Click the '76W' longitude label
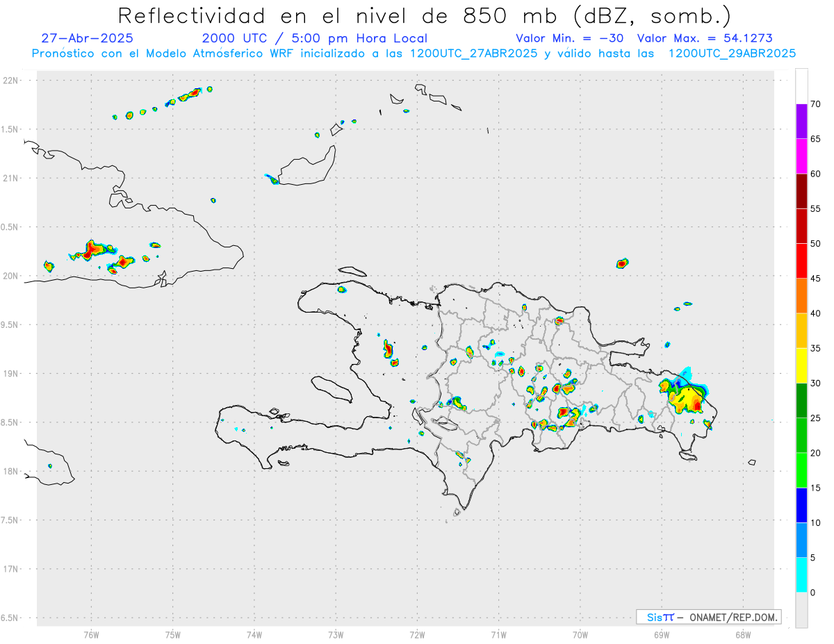 (91, 634)
